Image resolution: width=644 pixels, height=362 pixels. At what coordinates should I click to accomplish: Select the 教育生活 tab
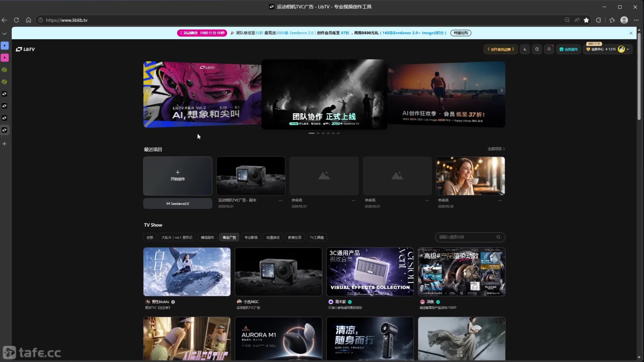pos(295,237)
